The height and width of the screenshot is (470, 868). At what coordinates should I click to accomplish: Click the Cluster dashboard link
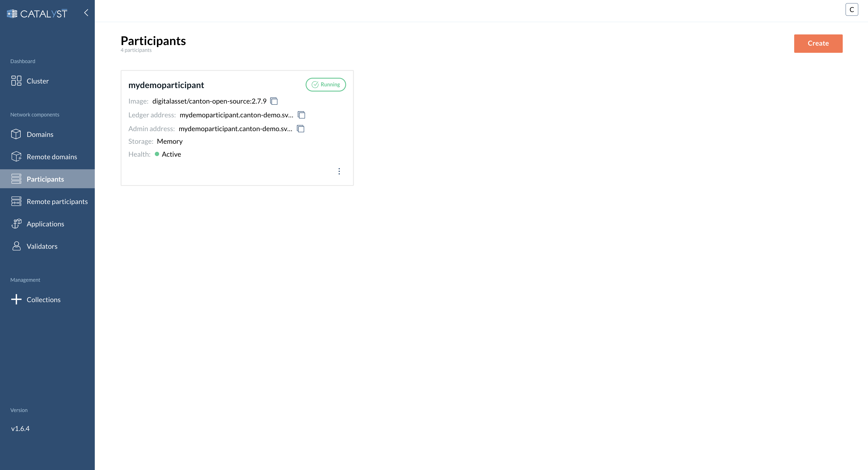coord(47,80)
